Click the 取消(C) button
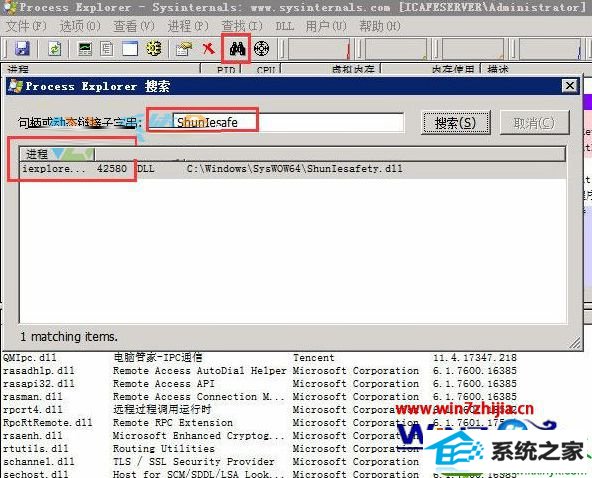Viewport: 592px width, 478px height. pyautogui.click(x=534, y=123)
